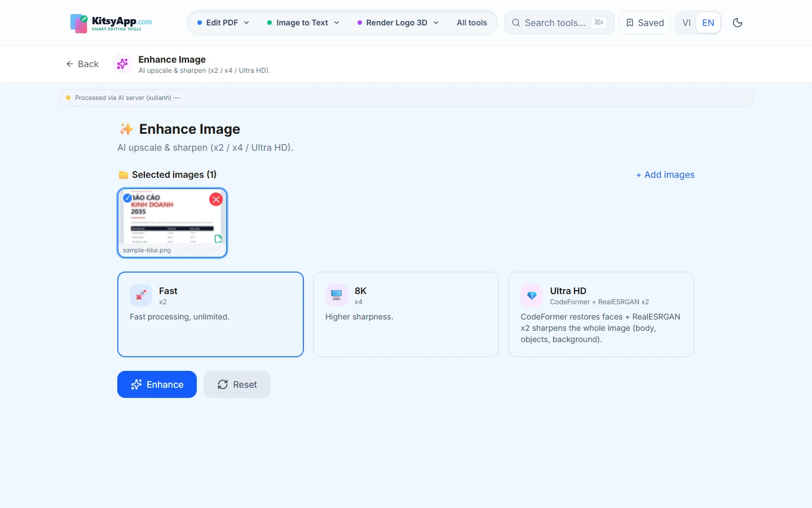Toggle dark mode moon icon
The image size is (812, 508).
pyautogui.click(x=738, y=23)
